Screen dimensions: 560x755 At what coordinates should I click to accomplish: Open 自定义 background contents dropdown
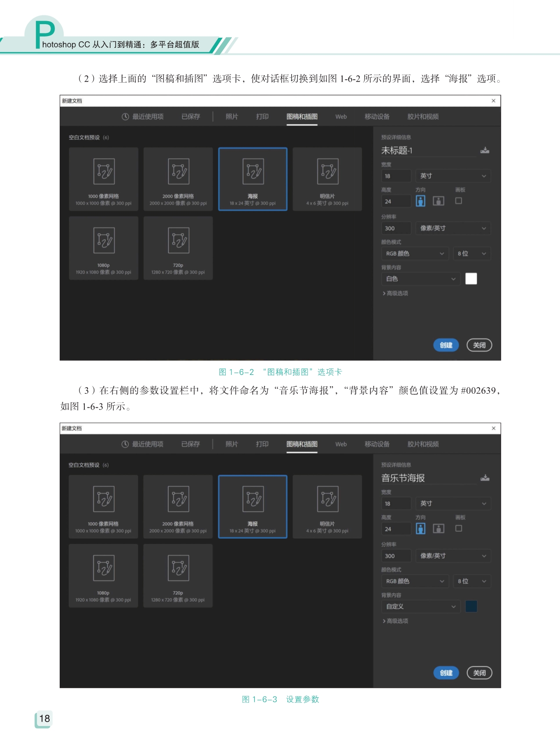coord(420,606)
